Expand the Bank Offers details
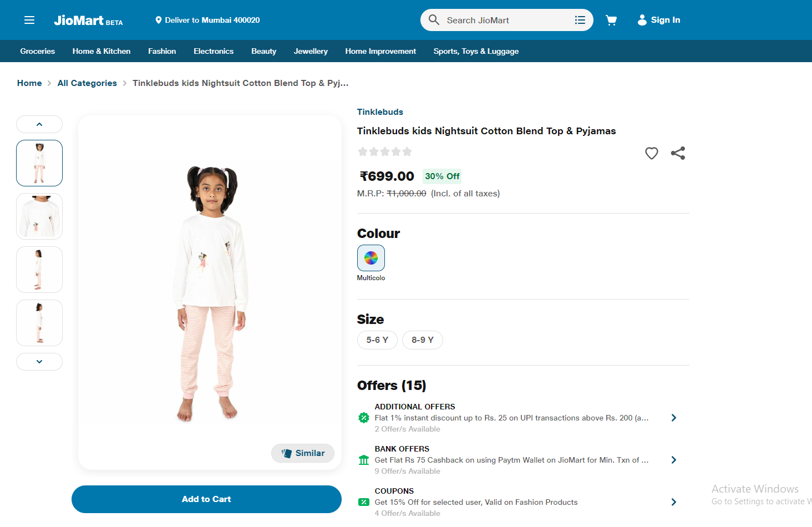Screen dimensions: 812x527 [x=673, y=460]
